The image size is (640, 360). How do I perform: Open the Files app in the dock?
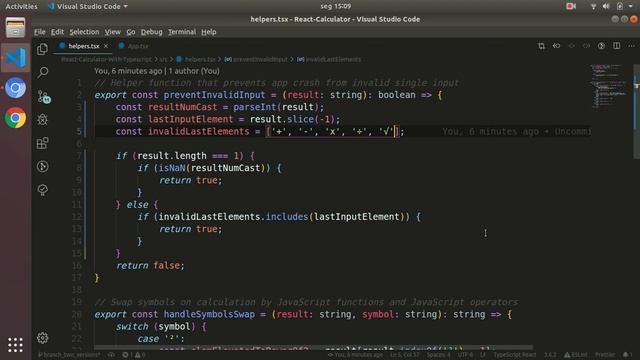[x=16, y=27]
